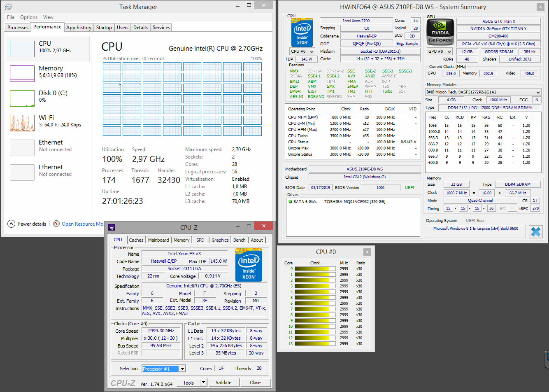Click the Core Speed value 2999.30 MHz
The width and height of the screenshot is (549, 392).
tap(161, 331)
